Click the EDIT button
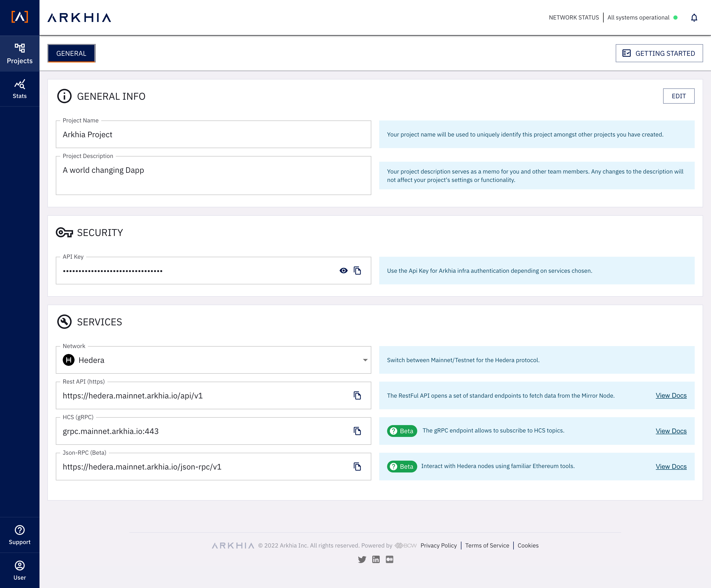 [x=678, y=96]
